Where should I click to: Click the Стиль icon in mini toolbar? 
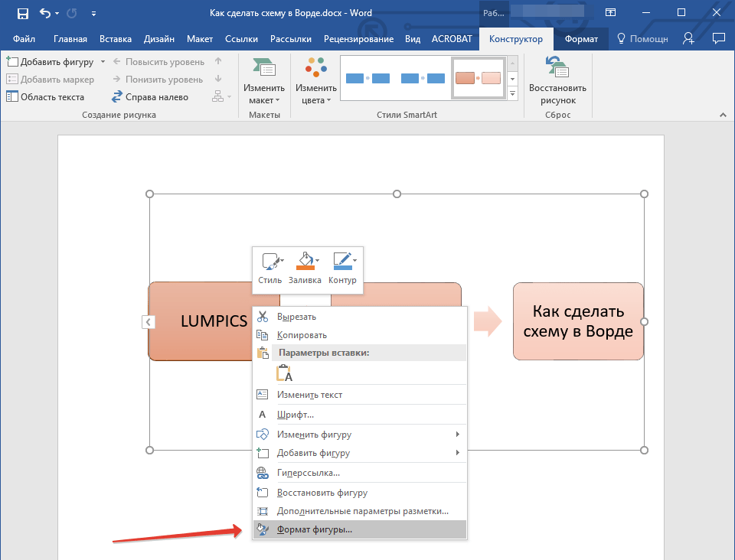[270, 262]
